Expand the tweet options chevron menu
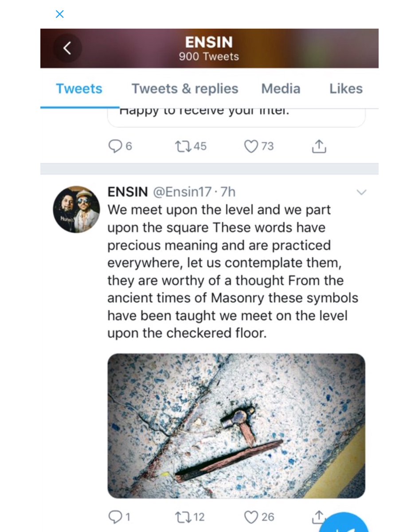This screenshot has height=532, width=419. coord(362,192)
